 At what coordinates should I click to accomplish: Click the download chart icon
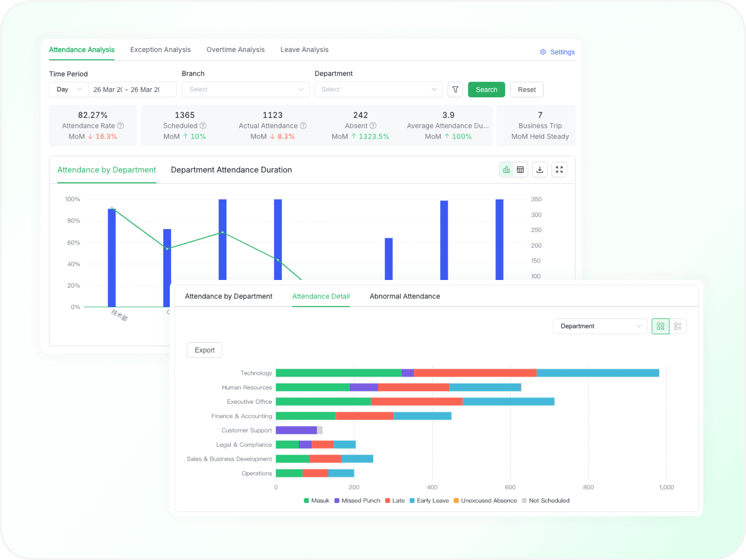click(540, 170)
